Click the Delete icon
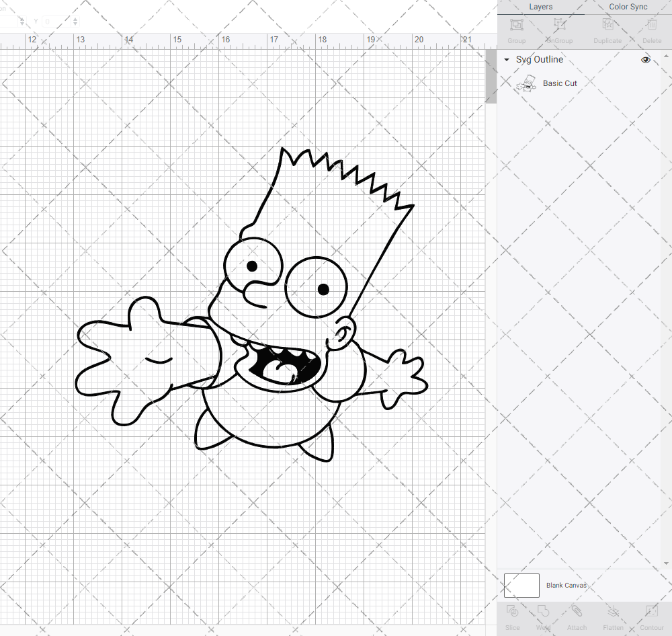Image resolution: width=672 pixels, height=636 pixels. 651,28
